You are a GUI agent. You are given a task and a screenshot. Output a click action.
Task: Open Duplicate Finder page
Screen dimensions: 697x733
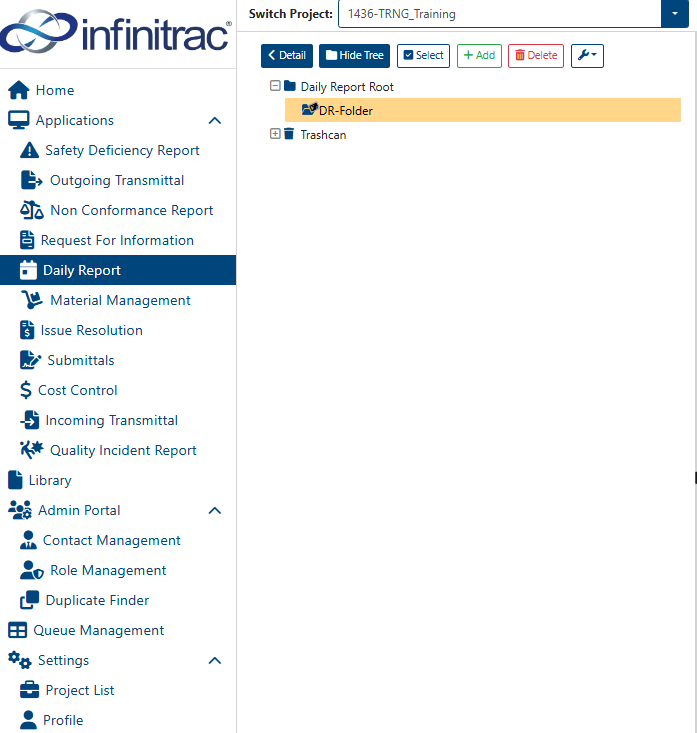tap(97, 600)
